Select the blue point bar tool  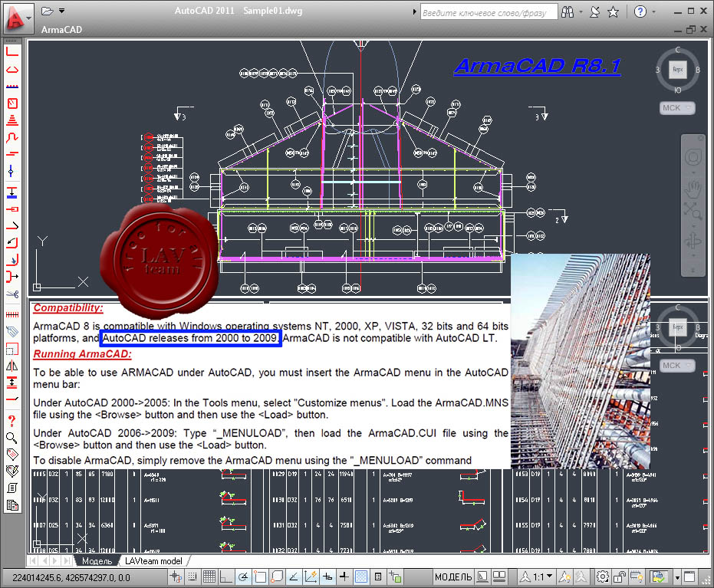point(12,171)
